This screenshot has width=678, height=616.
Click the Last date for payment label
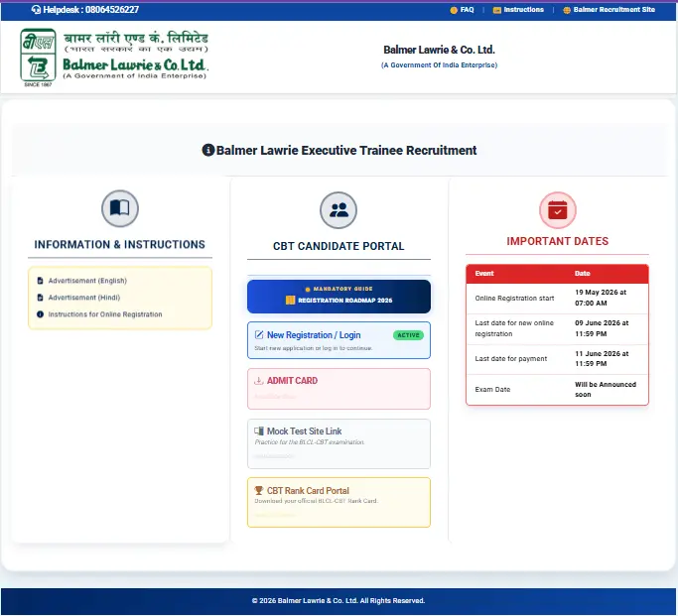[511, 358]
